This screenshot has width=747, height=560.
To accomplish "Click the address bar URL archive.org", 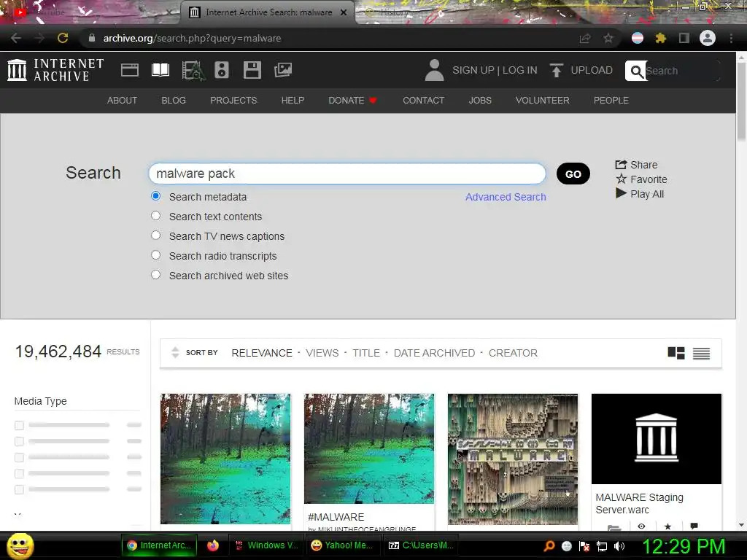I will coord(192,38).
